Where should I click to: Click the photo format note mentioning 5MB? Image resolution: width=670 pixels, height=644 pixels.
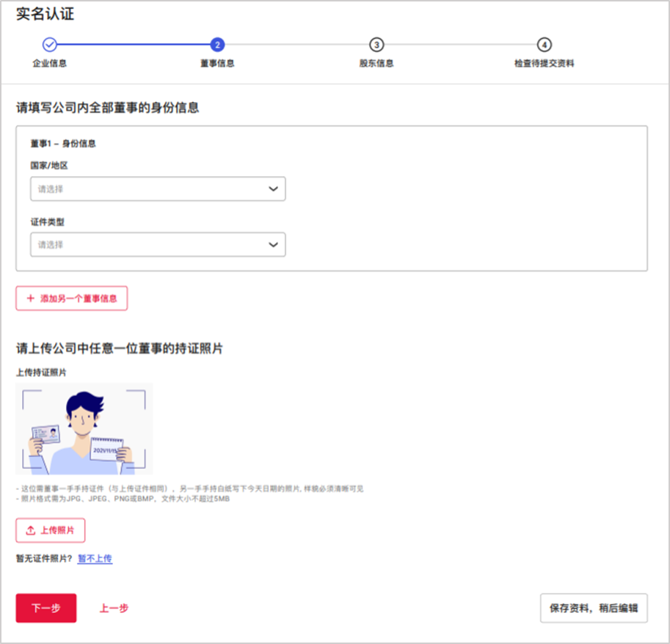coord(123,499)
